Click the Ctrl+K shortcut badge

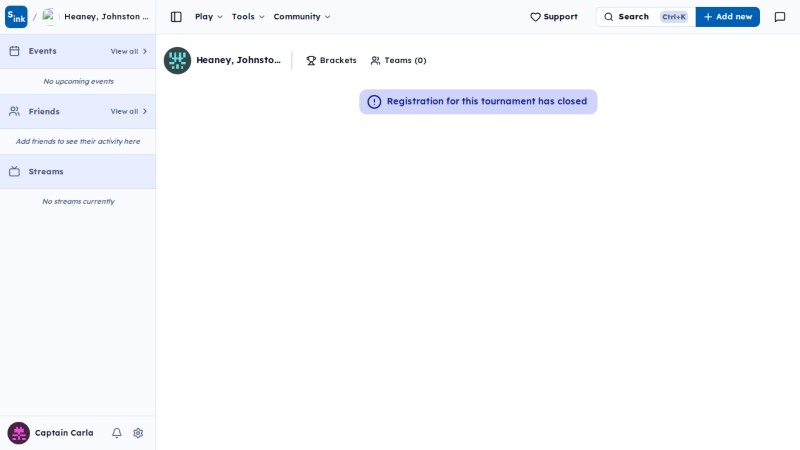click(673, 17)
